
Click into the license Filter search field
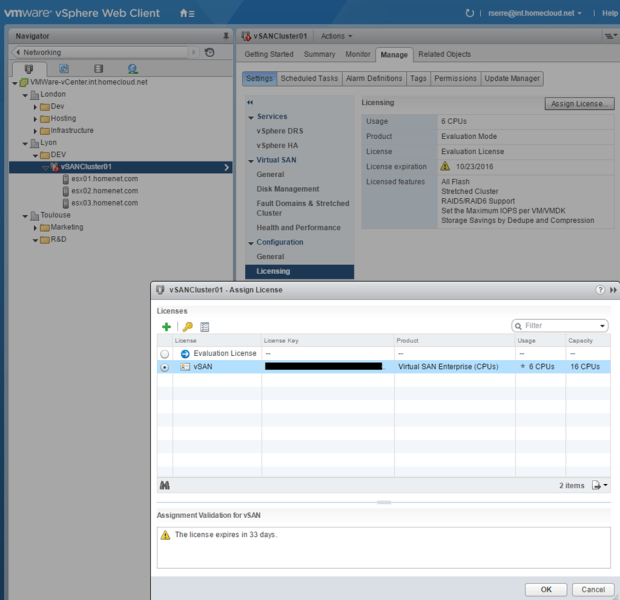pos(558,326)
